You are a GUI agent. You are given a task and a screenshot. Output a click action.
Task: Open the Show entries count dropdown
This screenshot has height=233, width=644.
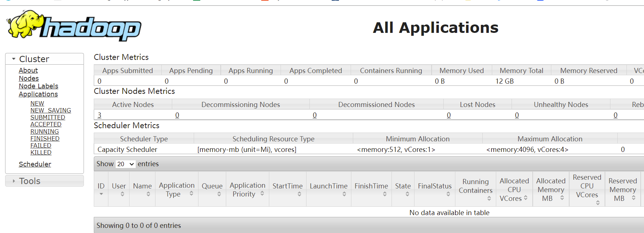(x=126, y=164)
